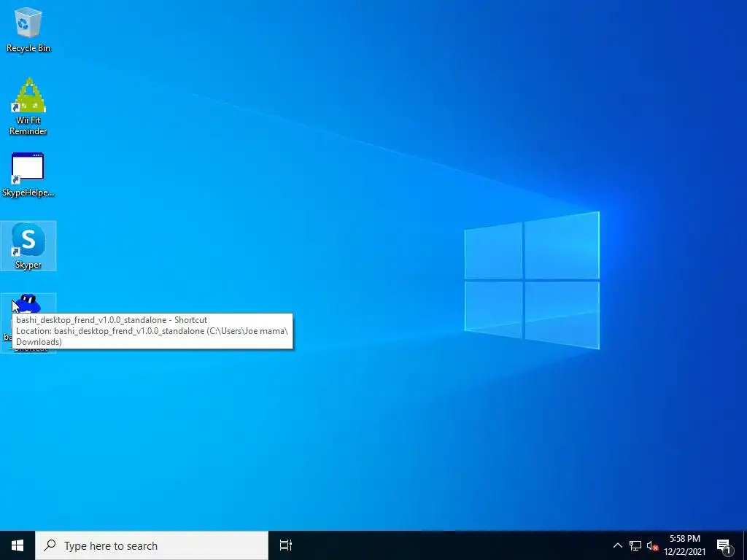Select the SkypeHelper shortcut icon

tap(28, 175)
